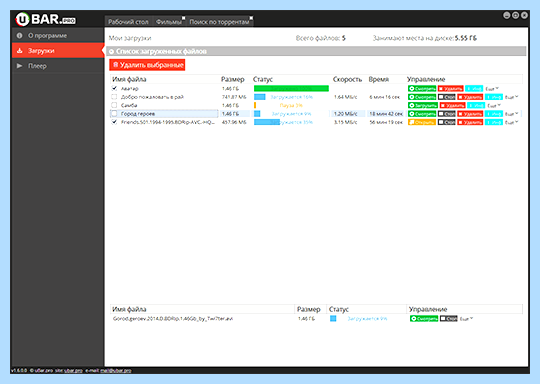Expand Ещё dropdown in Аватар row

pyautogui.click(x=492, y=89)
